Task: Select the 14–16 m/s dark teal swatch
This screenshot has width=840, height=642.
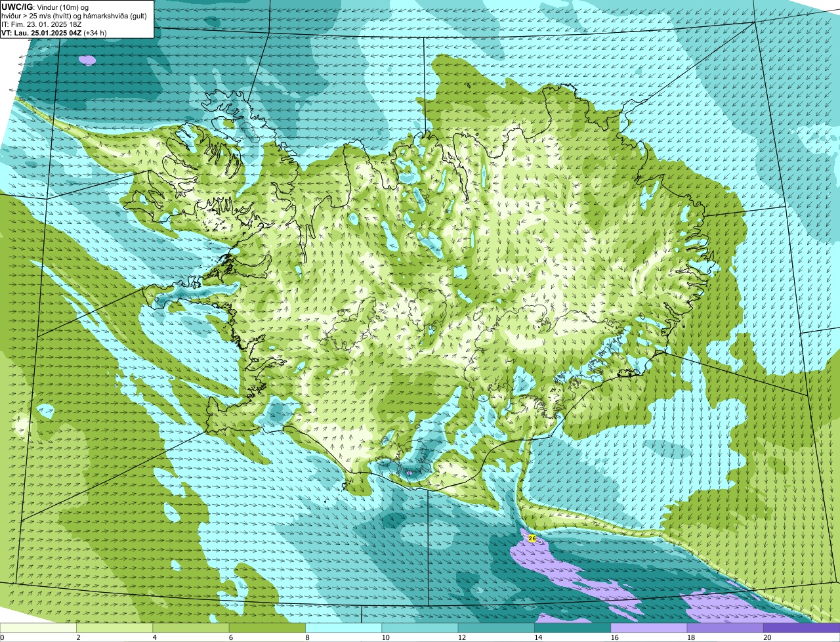Action: (572, 628)
